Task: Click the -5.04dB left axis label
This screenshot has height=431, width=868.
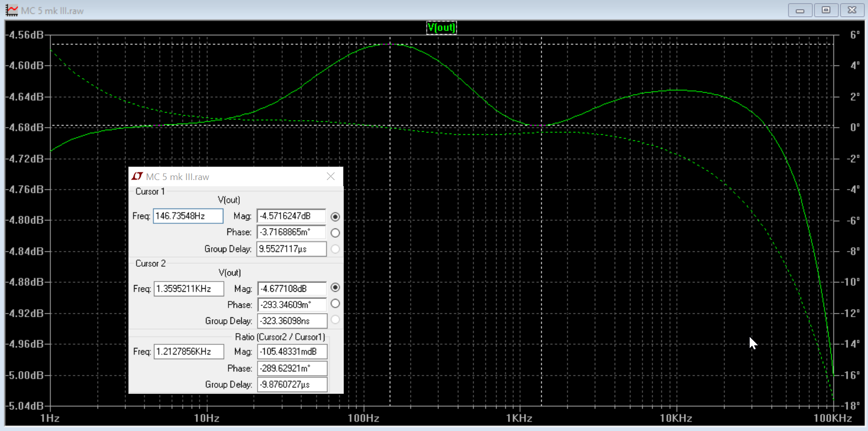Action: pos(25,406)
